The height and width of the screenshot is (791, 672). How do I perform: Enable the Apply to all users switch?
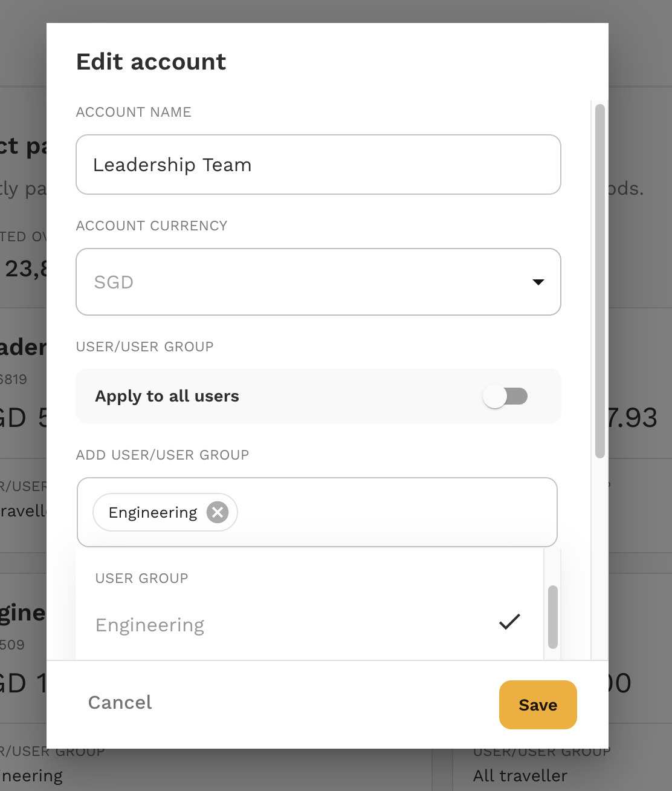point(505,396)
